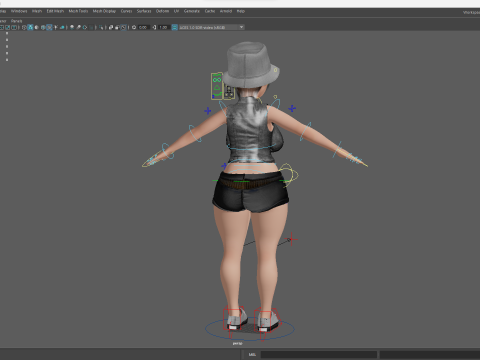Select the green face control panel

click(x=217, y=86)
